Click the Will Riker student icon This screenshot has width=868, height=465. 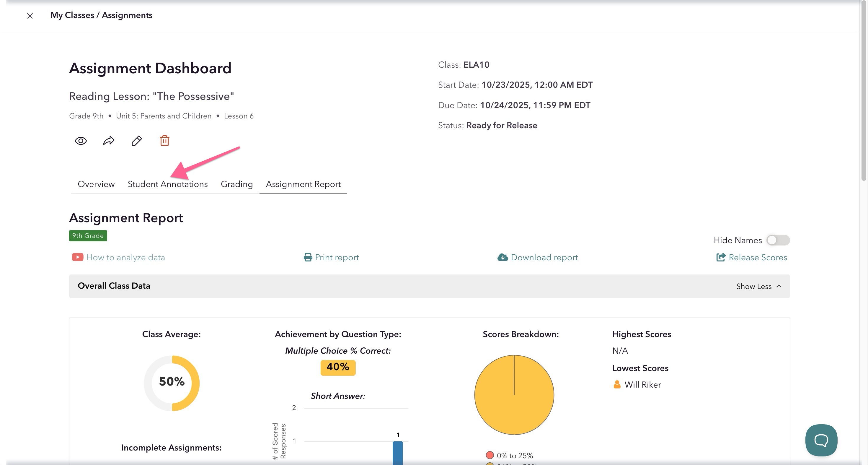(617, 384)
